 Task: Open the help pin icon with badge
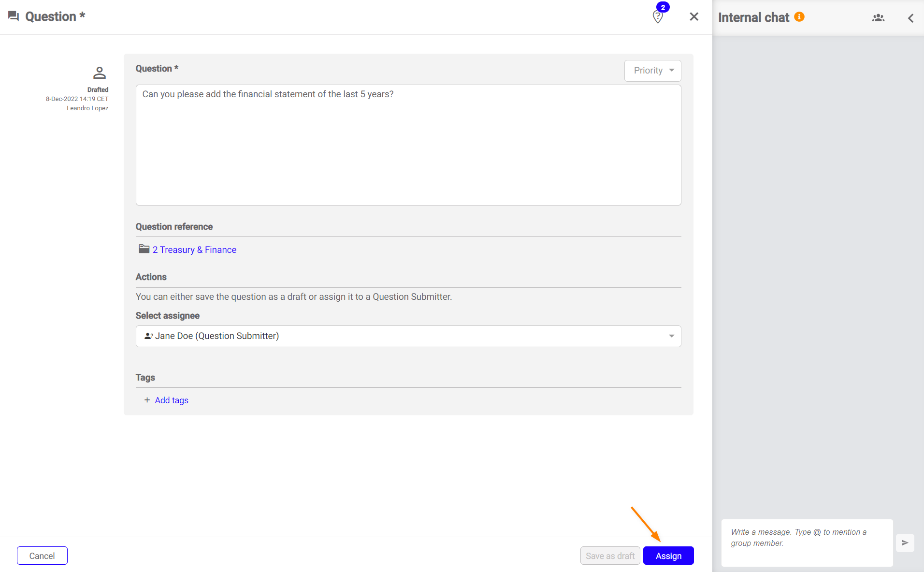tap(658, 17)
